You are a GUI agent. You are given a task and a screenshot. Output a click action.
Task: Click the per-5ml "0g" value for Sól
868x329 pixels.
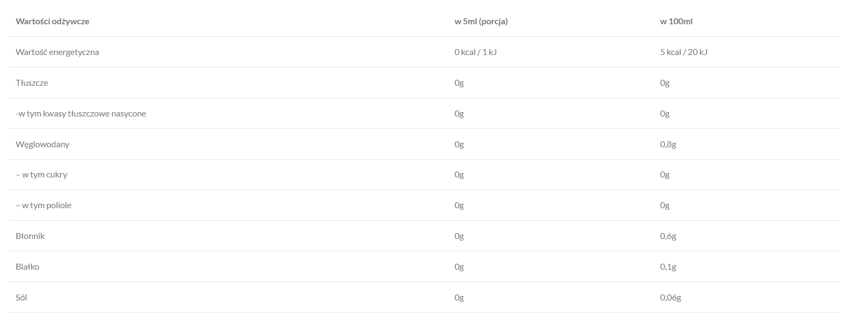(459, 298)
